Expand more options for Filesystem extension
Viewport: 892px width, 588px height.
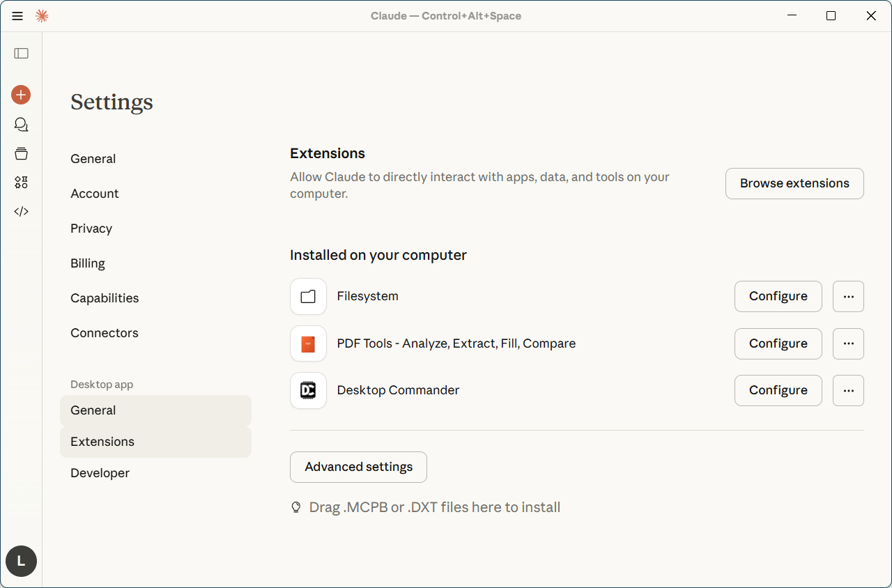pos(848,297)
